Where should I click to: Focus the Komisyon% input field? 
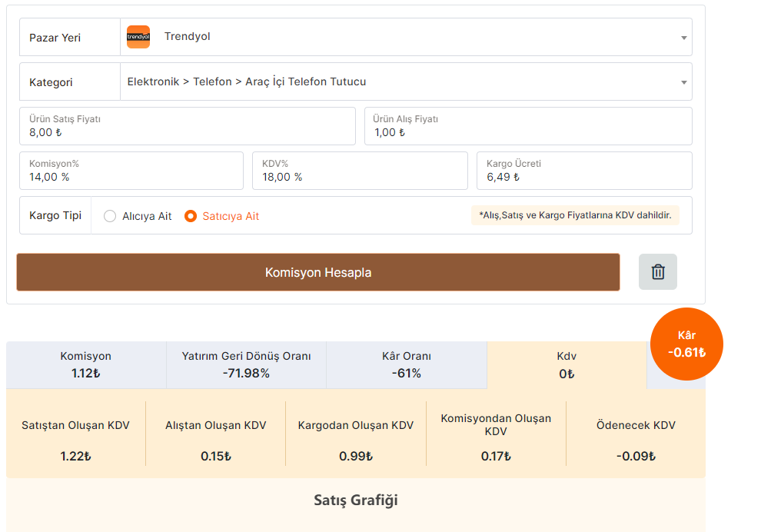(x=131, y=171)
